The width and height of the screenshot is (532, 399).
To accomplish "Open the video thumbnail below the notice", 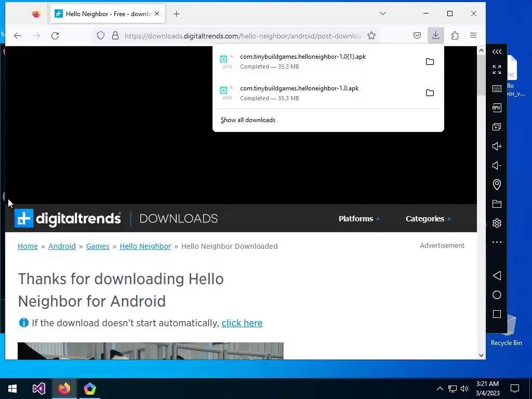I will 151,351.
